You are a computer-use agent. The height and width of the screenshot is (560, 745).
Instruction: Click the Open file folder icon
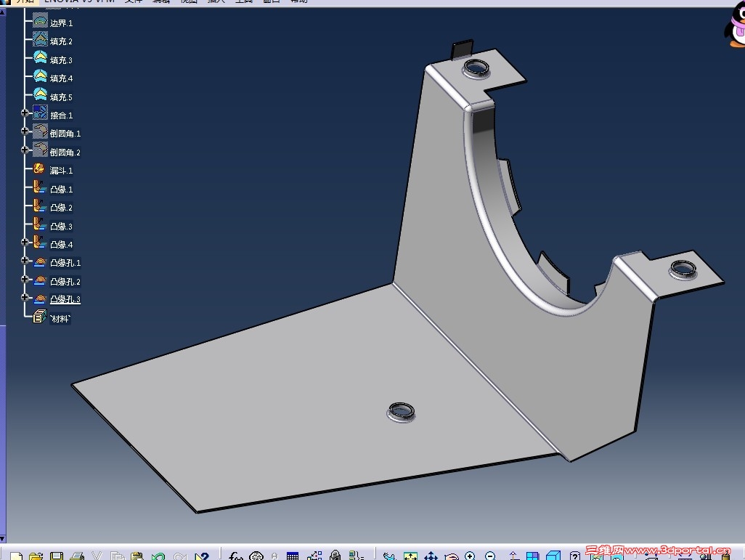(36, 556)
